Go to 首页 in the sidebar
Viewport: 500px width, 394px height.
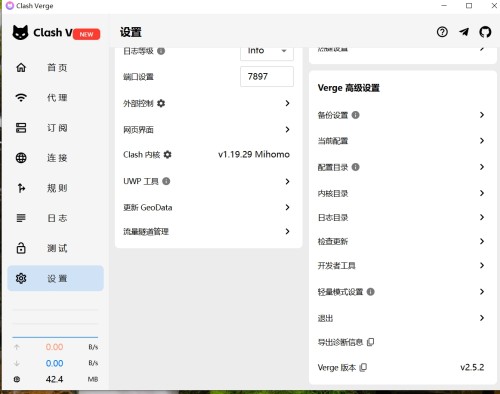click(55, 67)
